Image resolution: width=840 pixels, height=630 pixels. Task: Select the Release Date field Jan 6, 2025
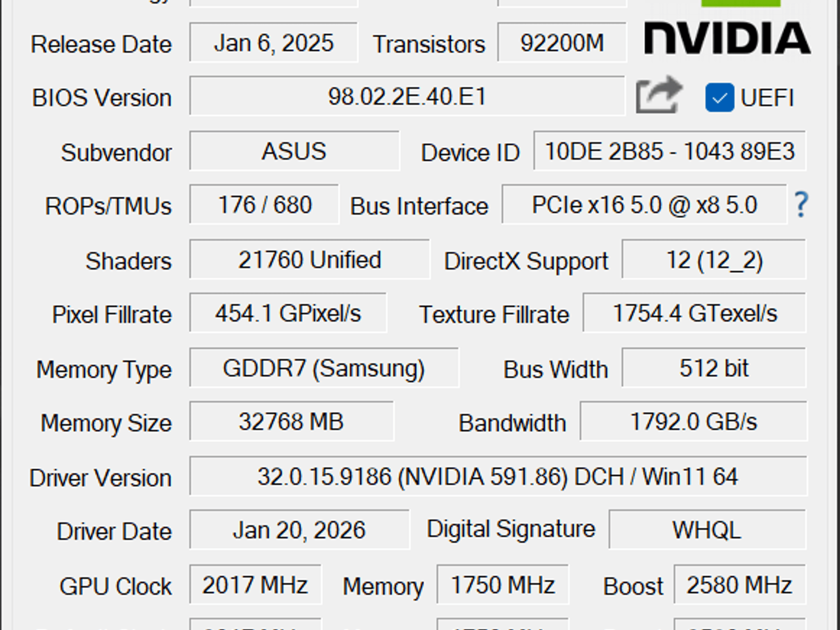pos(274,43)
